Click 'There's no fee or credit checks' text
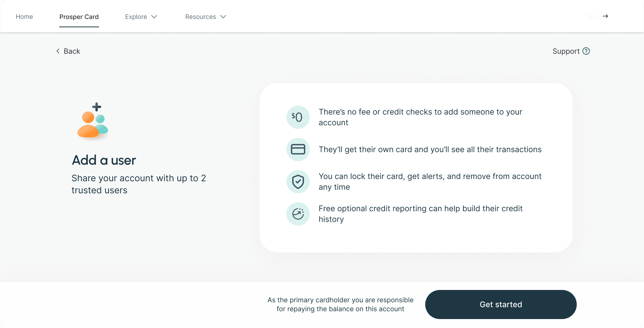644x328 pixels. point(420,117)
